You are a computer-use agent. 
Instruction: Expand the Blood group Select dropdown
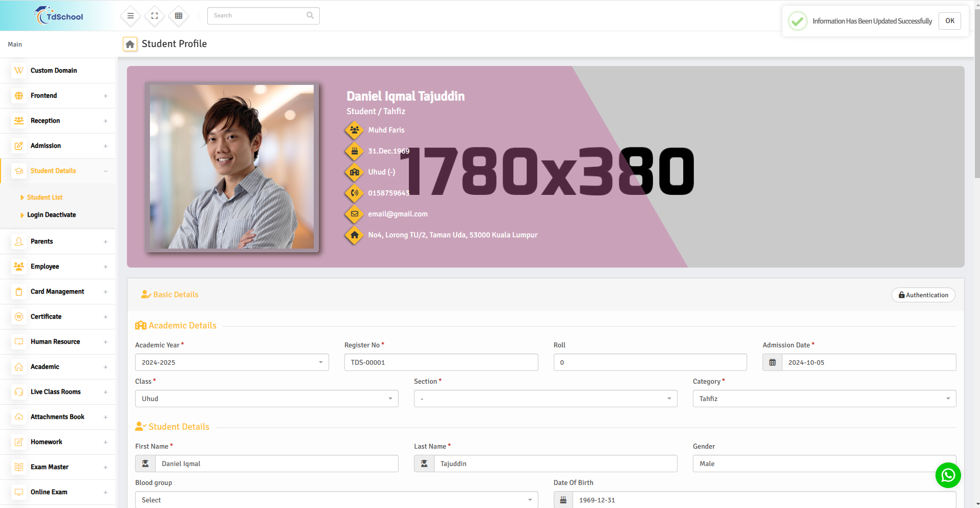(x=336, y=500)
